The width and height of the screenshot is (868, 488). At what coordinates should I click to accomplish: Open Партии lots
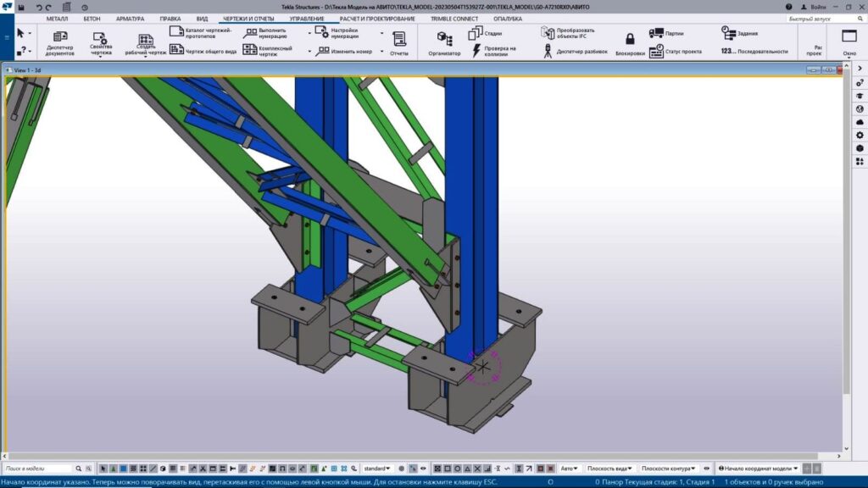[667, 33]
